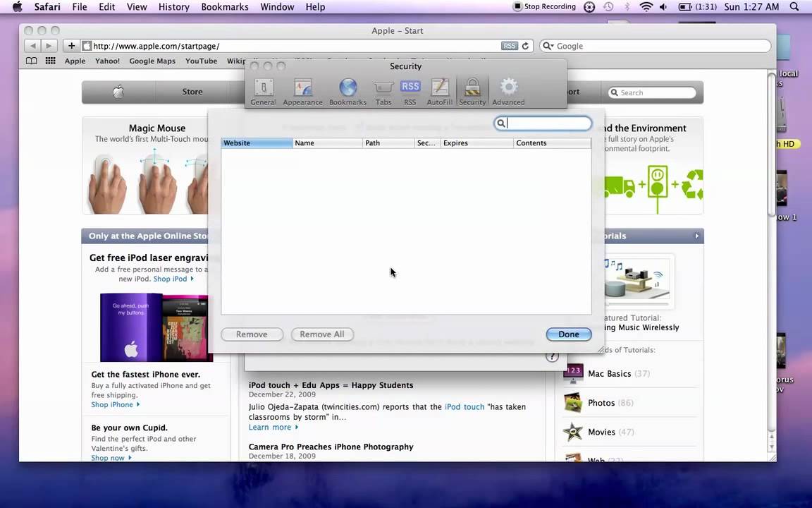Viewport: 812px width, 508px height.
Task: Click the Google search field
Action: click(655, 46)
